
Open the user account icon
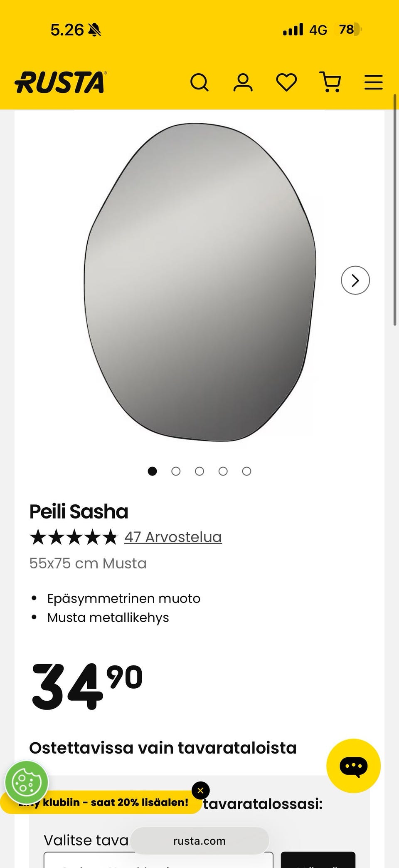point(243,82)
